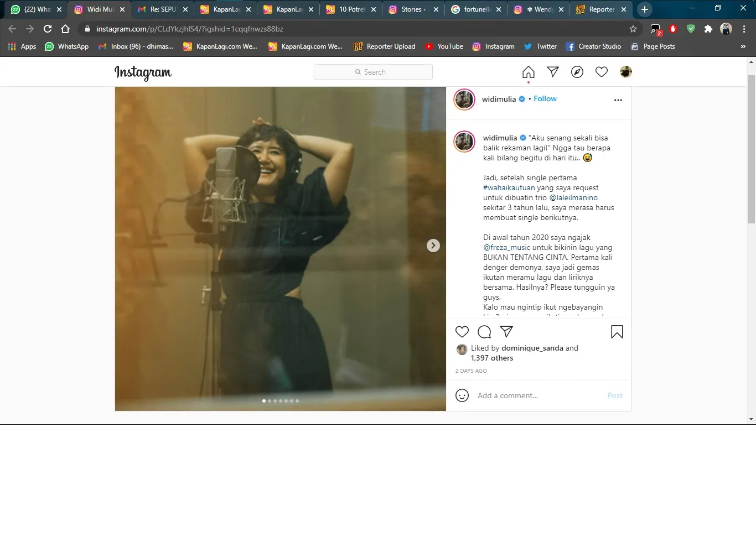Click the comment speech bubble icon
756x553 pixels.
tap(484, 332)
